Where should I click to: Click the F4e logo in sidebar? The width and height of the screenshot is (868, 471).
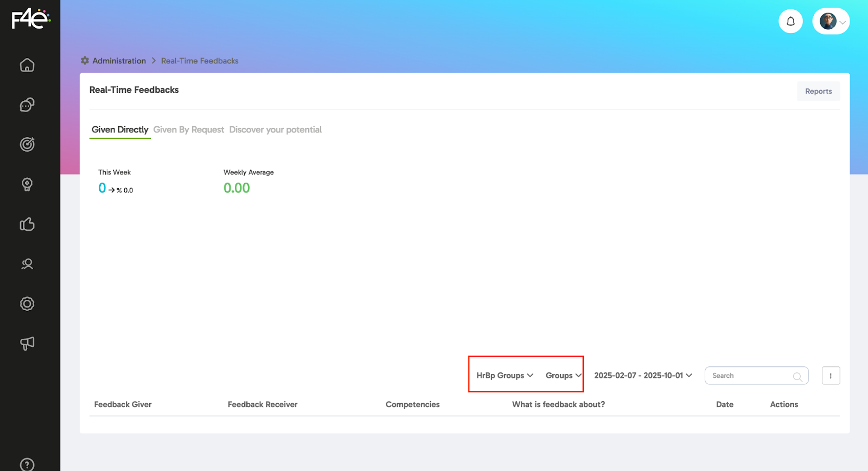pos(30,19)
